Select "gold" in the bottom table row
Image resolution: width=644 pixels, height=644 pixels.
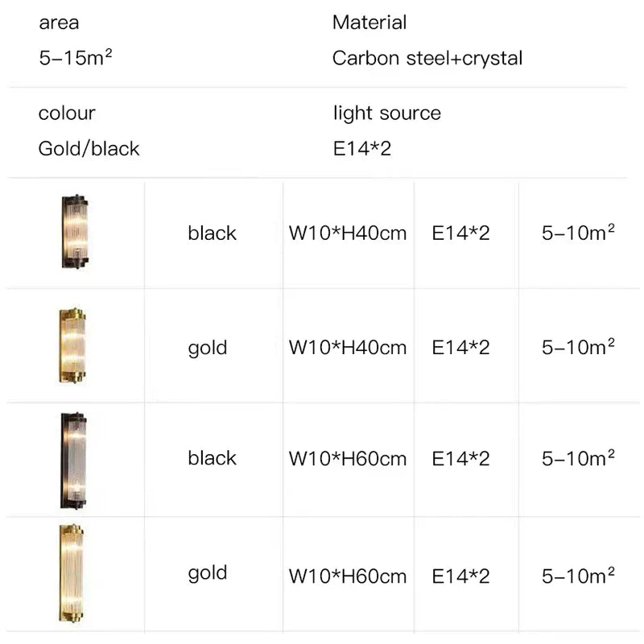(208, 573)
